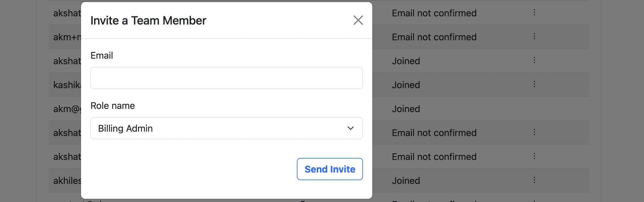The width and height of the screenshot is (644, 202).
Task: Click the akm@ email cell
Action: pyautogui.click(x=66, y=109)
